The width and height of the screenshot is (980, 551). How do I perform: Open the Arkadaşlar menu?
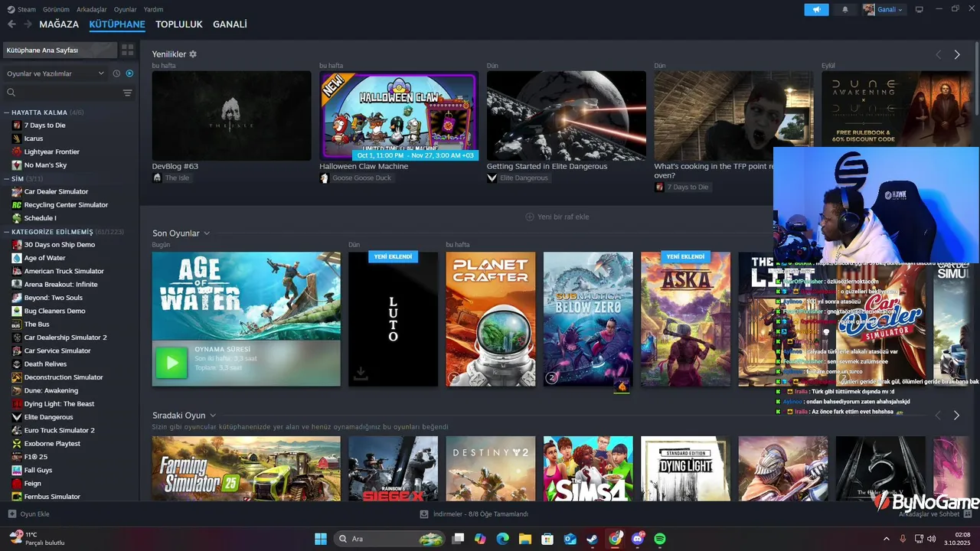pos(92,9)
